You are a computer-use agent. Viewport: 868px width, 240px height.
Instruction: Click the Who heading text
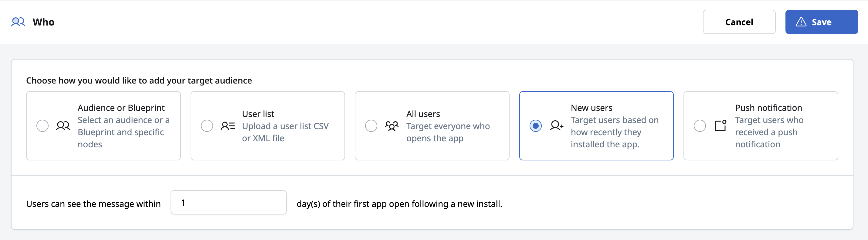click(43, 22)
